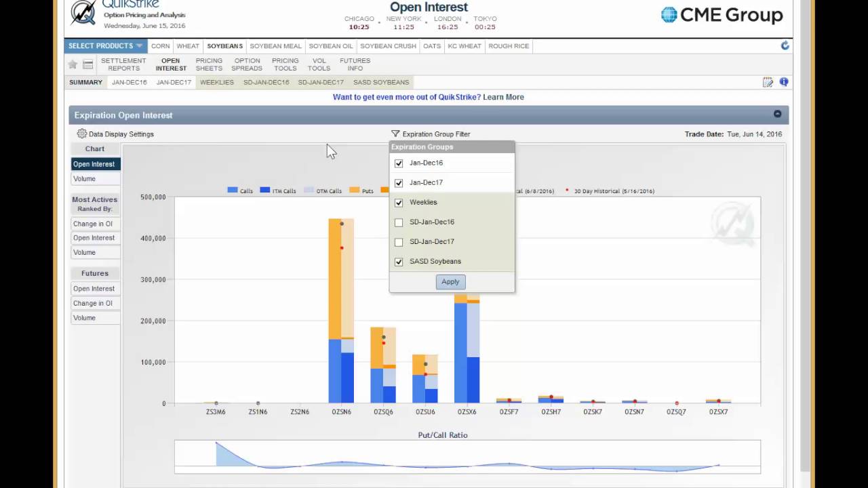This screenshot has width=868, height=488.
Task: Enable the SD-Jan-Dec17 checkbox
Action: 399,242
